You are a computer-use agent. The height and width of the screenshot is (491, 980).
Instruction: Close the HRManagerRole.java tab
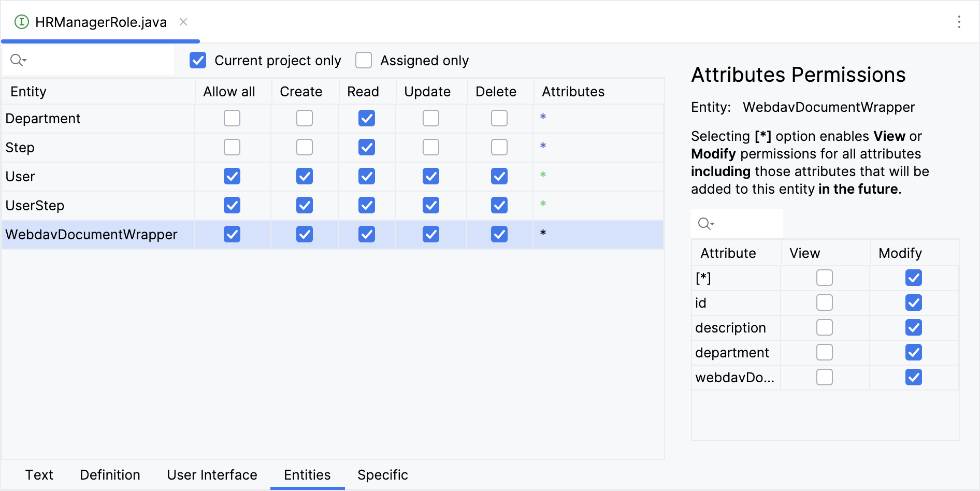(x=183, y=22)
